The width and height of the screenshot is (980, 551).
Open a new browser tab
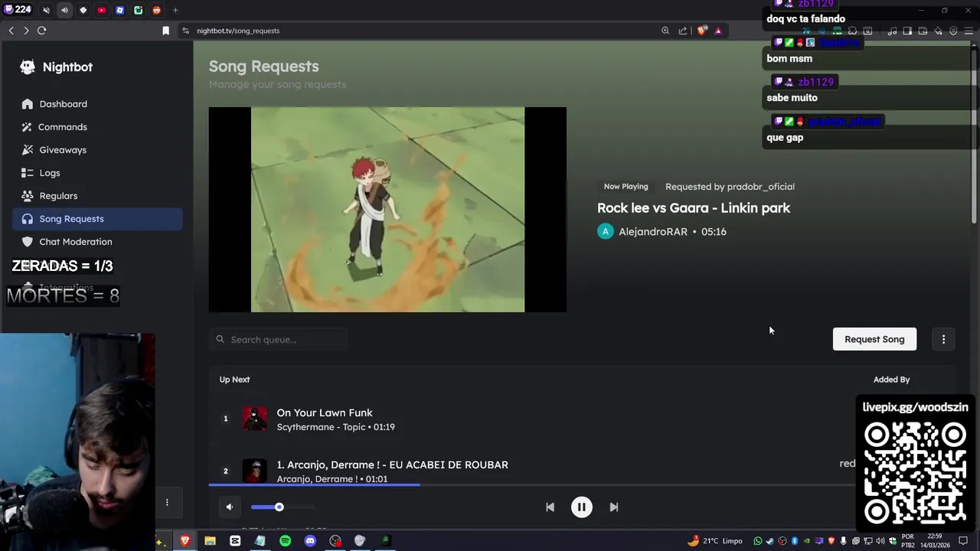coord(175,11)
